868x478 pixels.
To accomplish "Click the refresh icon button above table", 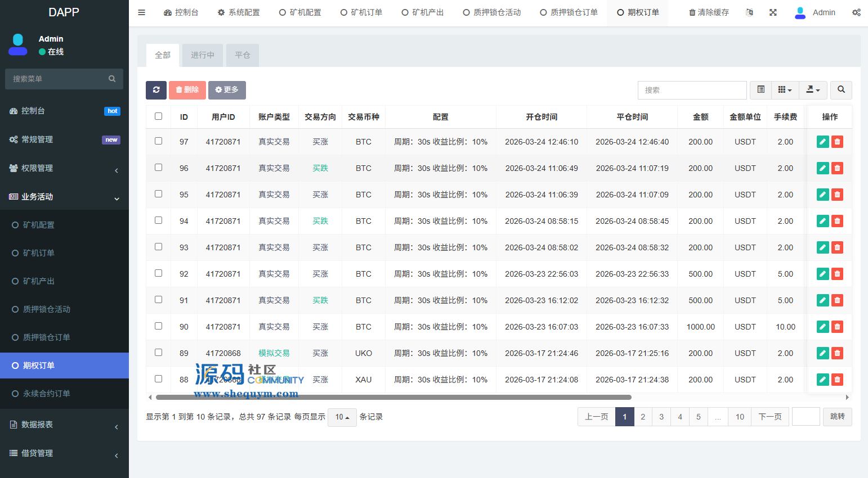I will [156, 90].
